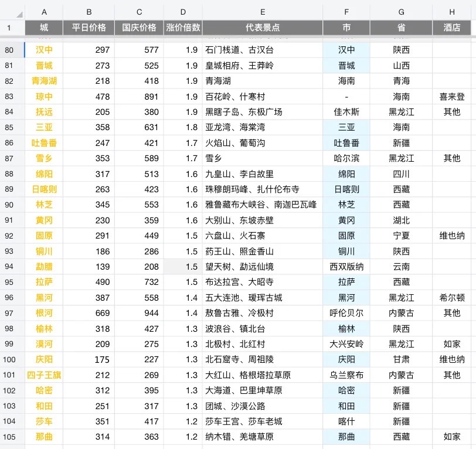The image size is (476, 449).
Task: Click the 吐鲁番 cell in column A
Action: [x=44, y=143]
